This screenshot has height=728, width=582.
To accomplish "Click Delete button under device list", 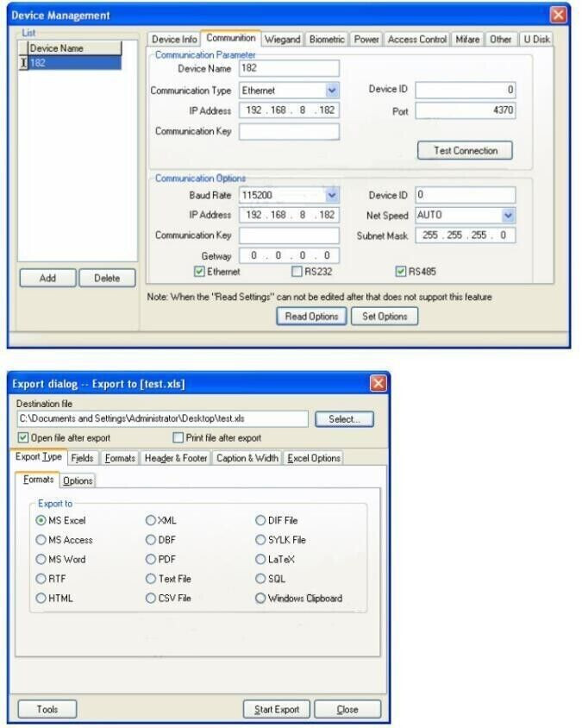I will pos(107,278).
